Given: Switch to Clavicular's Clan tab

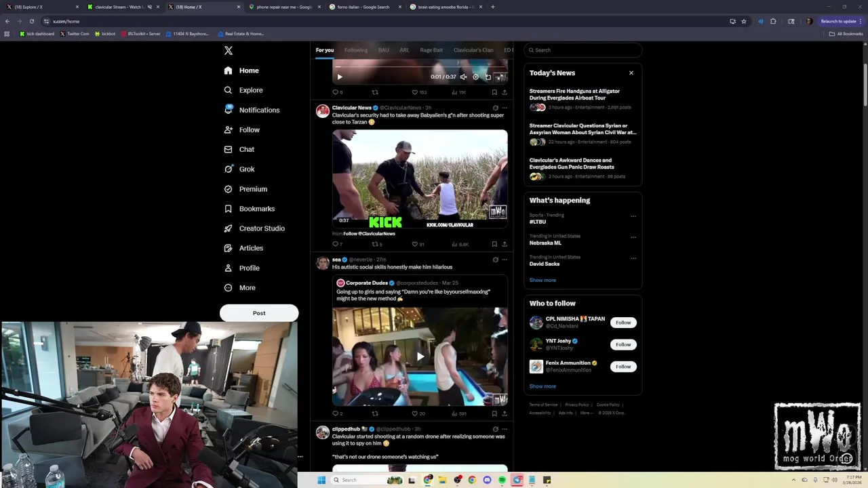Looking at the screenshot, I should click(473, 50).
